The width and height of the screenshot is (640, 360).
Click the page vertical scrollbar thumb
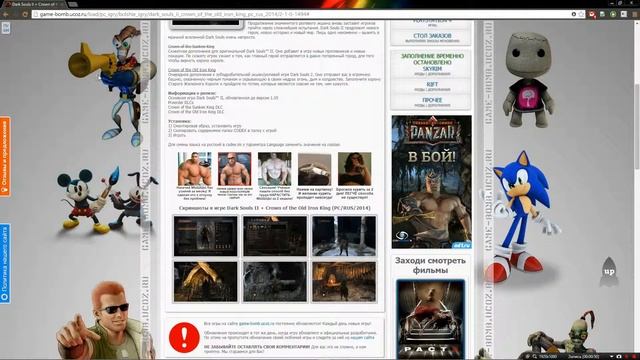637,127
